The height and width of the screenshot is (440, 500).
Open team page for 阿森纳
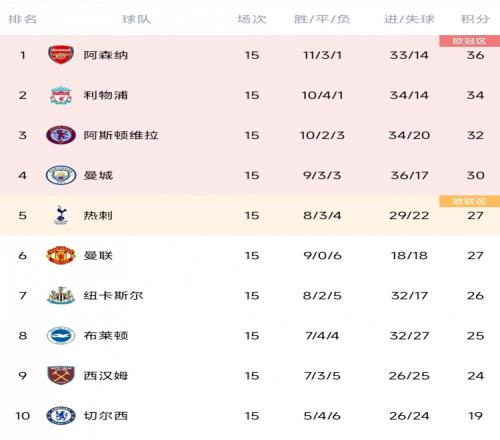pyautogui.click(x=106, y=55)
